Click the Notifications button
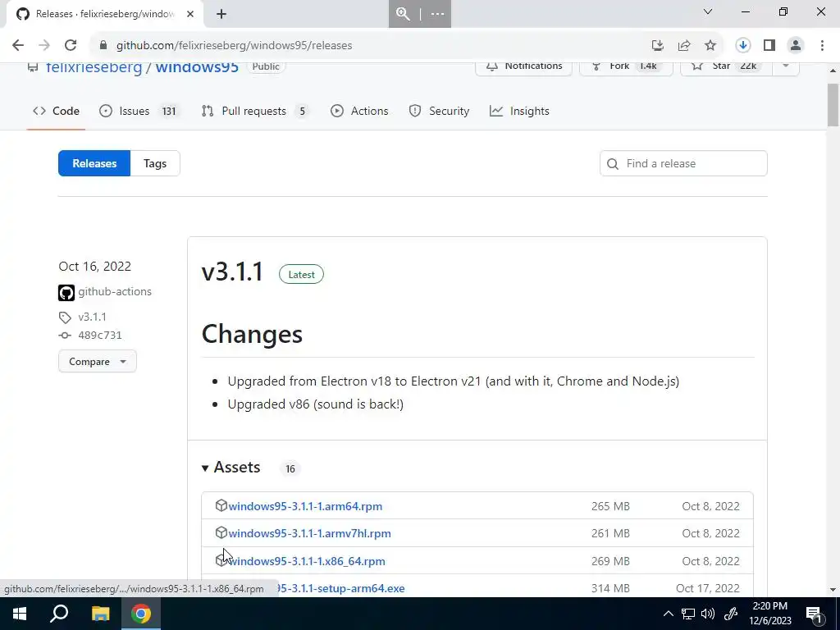 tap(523, 66)
